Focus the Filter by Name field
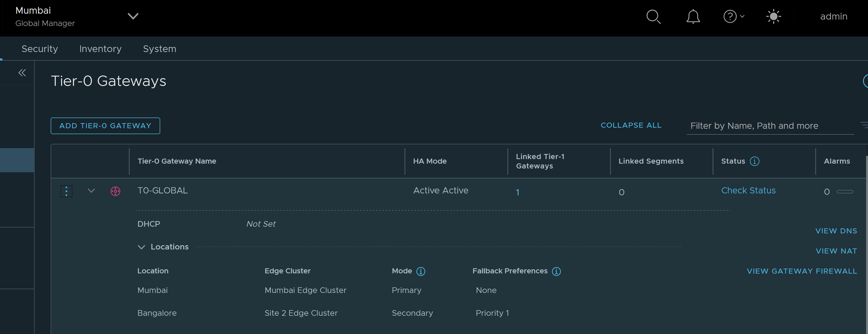Viewport: 868px width, 334px height. click(x=770, y=126)
